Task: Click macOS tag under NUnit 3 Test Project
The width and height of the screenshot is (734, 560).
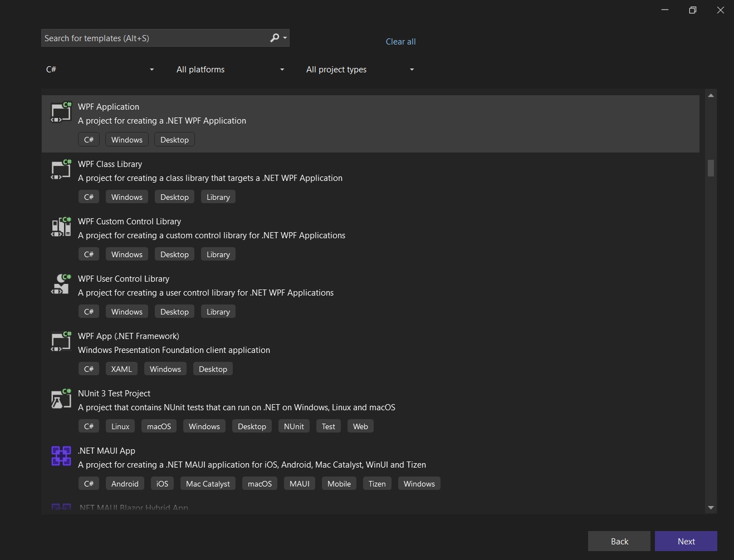Action: 159,426
